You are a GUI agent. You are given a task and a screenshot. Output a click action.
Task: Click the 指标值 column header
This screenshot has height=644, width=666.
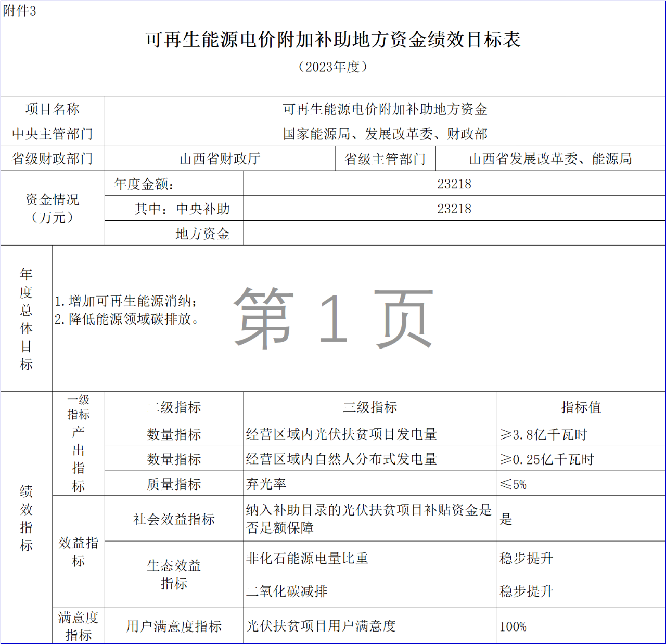click(581, 407)
